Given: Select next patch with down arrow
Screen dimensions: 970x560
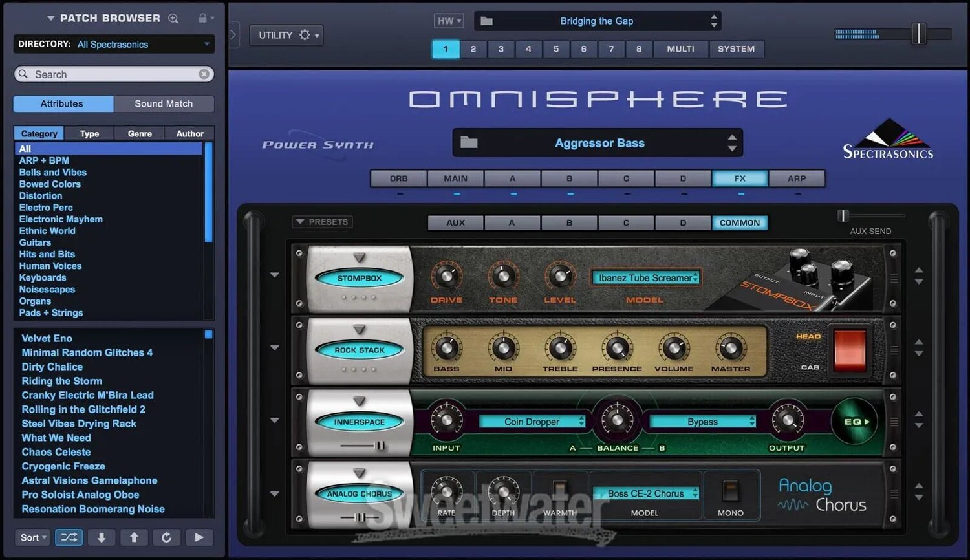Looking at the screenshot, I should (102, 537).
